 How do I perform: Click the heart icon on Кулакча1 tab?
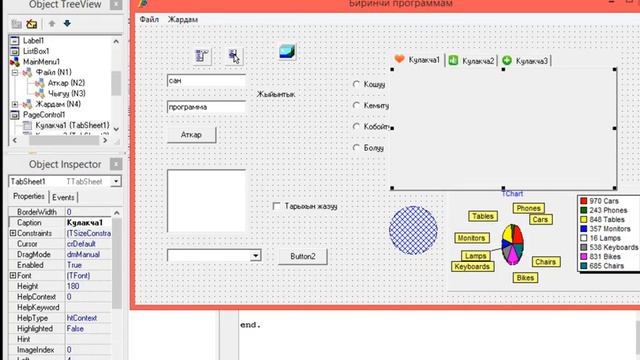click(399, 59)
